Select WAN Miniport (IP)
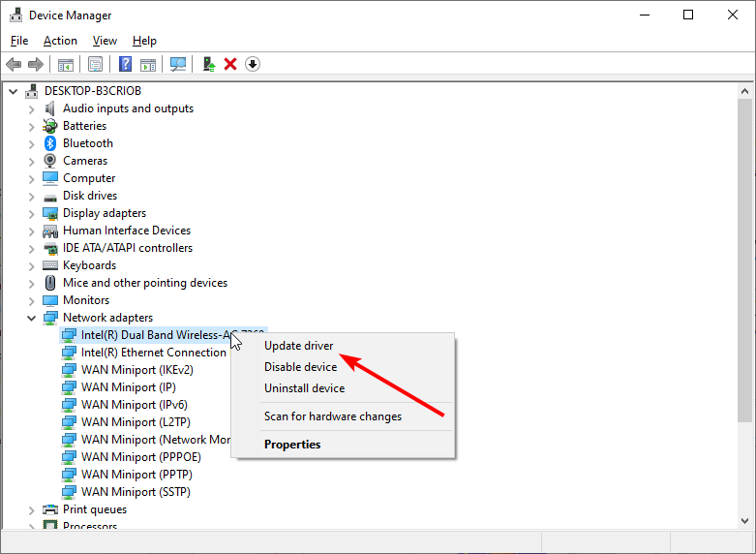 128,387
